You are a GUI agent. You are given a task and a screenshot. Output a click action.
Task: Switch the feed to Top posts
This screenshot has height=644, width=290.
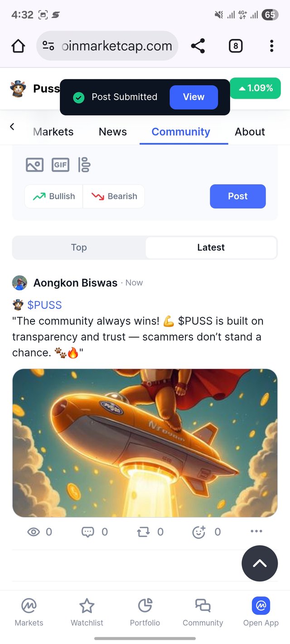[79, 247]
